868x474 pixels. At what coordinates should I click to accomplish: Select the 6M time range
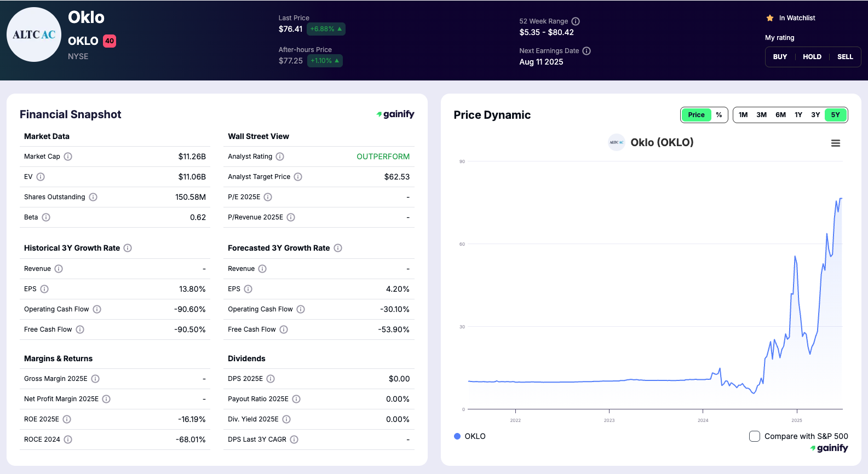pyautogui.click(x=781, y=115)
